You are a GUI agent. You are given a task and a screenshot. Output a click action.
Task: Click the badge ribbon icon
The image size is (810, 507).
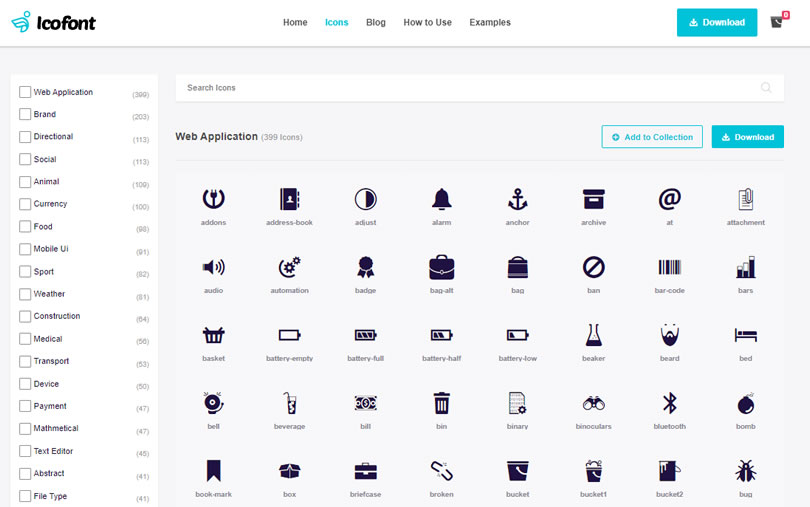point(365,267)
